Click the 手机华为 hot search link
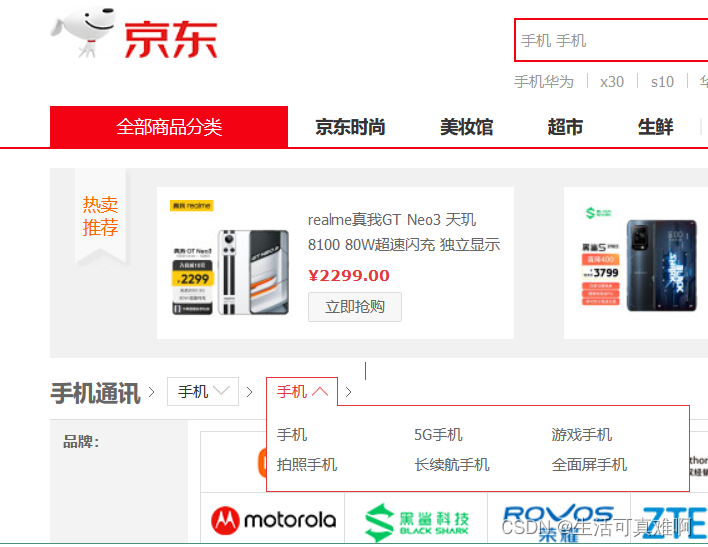The image size is (708, 547). click(544, 82)
